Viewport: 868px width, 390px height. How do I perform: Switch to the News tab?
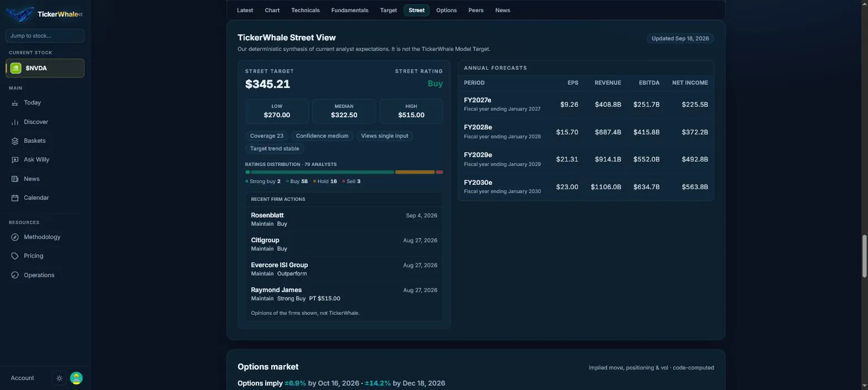click(x=503, y=11)
